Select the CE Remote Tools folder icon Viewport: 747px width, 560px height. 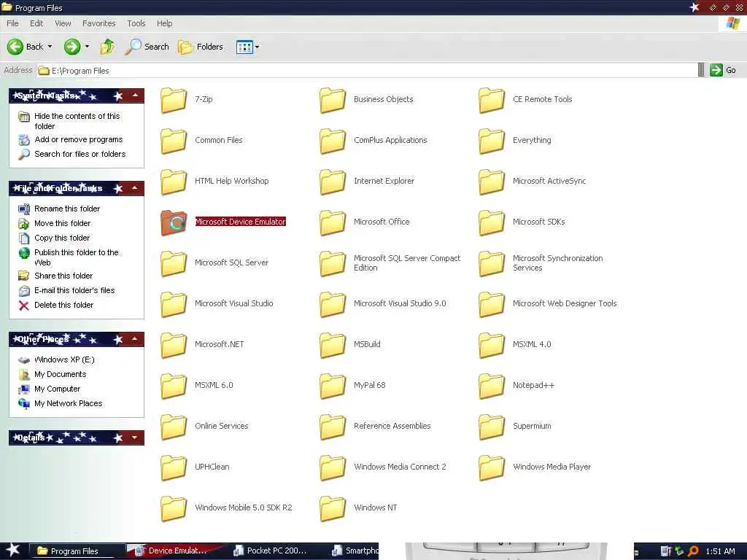(x=492, y=100)
